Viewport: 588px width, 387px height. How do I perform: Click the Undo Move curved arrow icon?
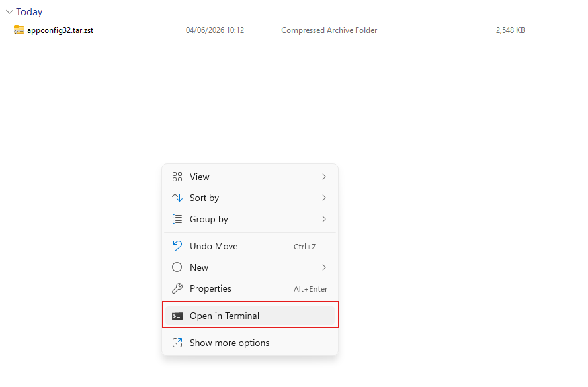(x=177, y=246)
